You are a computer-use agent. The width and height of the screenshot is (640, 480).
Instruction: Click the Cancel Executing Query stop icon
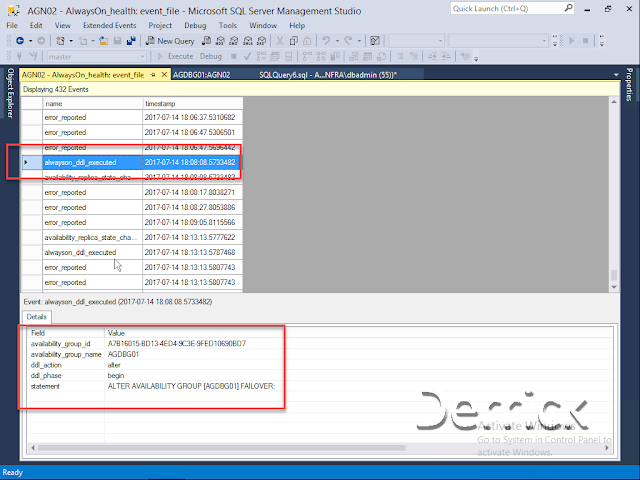pos(233,56)
